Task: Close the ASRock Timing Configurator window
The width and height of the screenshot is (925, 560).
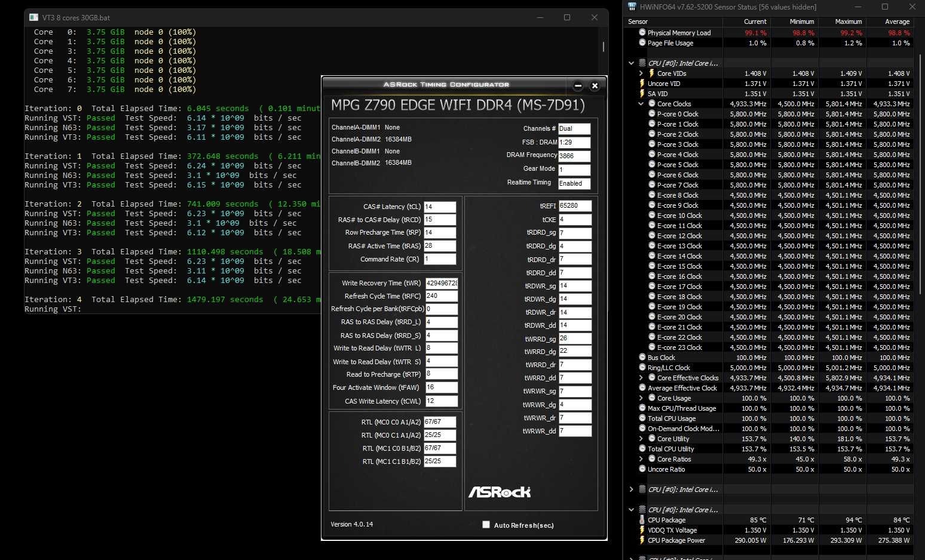Action: 595,85
